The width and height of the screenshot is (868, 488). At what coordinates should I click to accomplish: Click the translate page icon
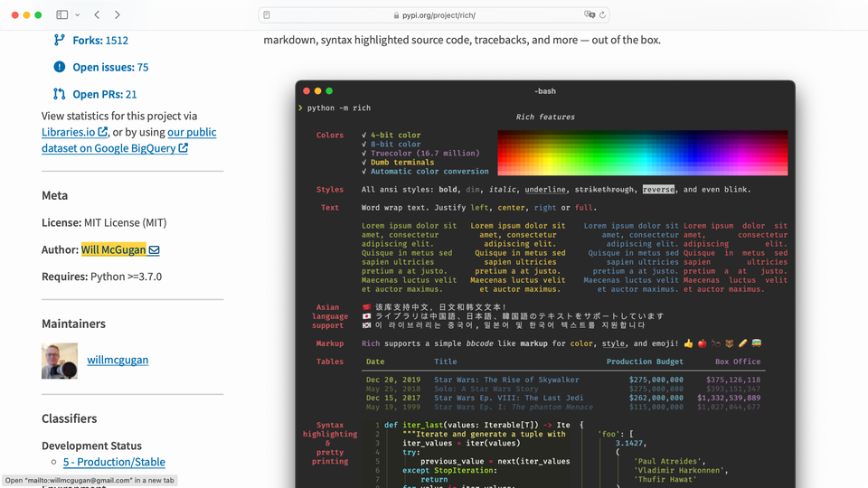tap(590, 15)
